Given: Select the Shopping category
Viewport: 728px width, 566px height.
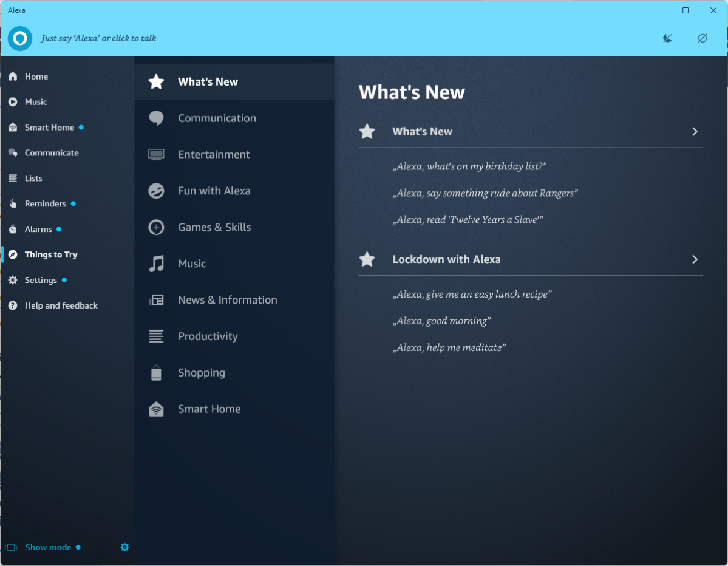Looking at the screenshot, I should 234,373.
